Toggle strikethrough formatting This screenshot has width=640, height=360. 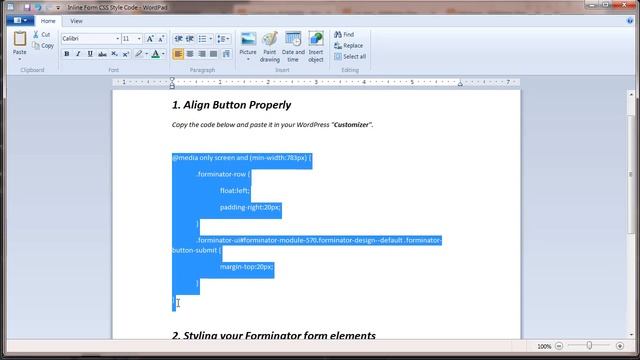point(102,54)
